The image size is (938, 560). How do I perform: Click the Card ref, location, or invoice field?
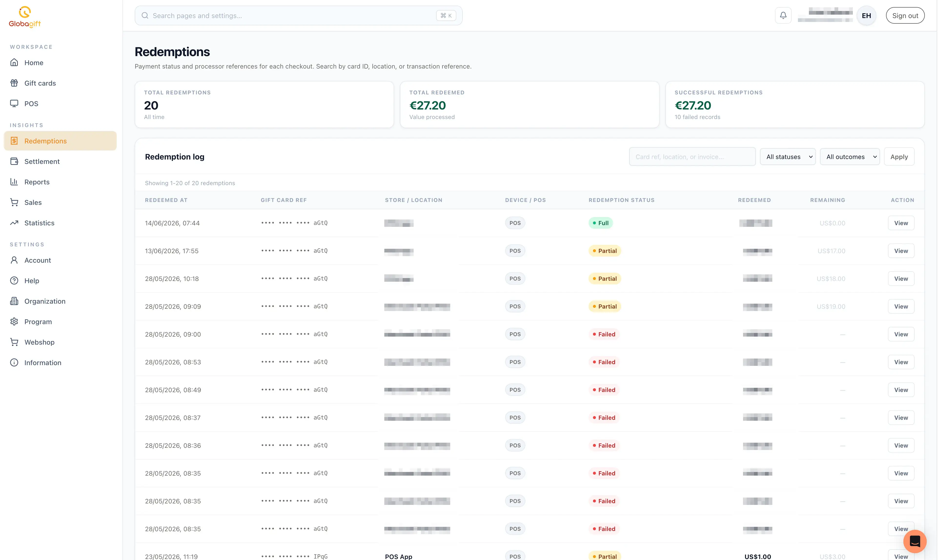(692, 157)
